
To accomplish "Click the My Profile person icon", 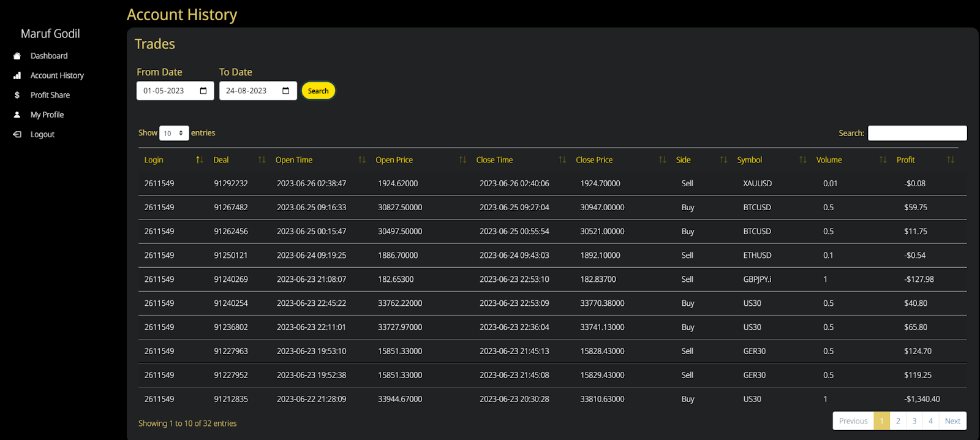I will point(17,115).
